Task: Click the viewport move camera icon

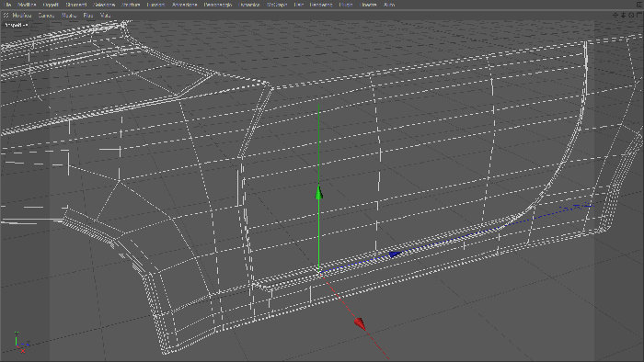Action: click(x=615, y=16)
